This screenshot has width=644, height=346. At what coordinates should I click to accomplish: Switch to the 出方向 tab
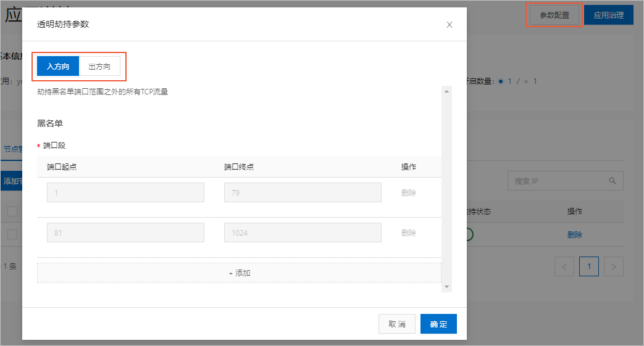tap(99, 67)
